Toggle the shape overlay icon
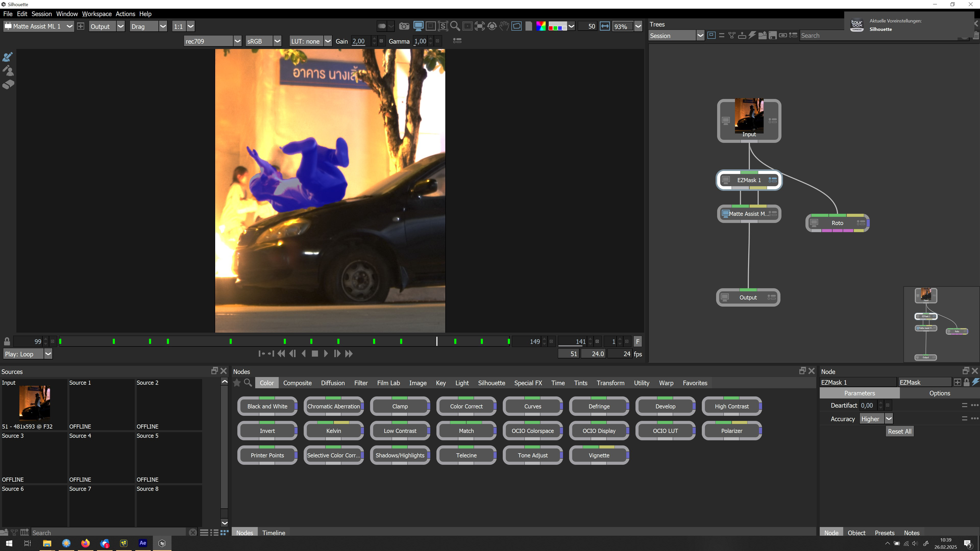 pyautogui.click(x=516, y=26)
